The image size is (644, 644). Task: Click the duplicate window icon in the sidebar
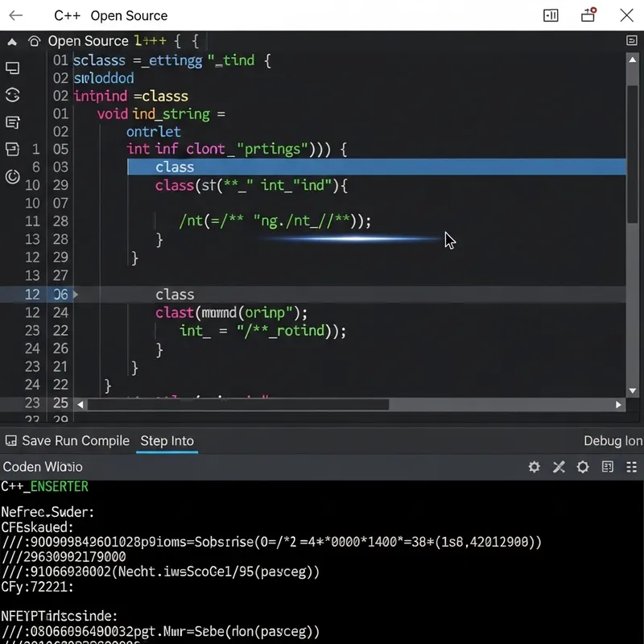click(11, 68)
